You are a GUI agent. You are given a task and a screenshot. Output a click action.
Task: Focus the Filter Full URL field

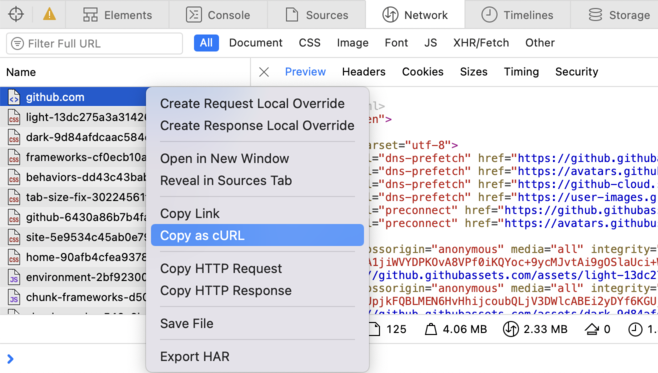click(x=94, y=44)
